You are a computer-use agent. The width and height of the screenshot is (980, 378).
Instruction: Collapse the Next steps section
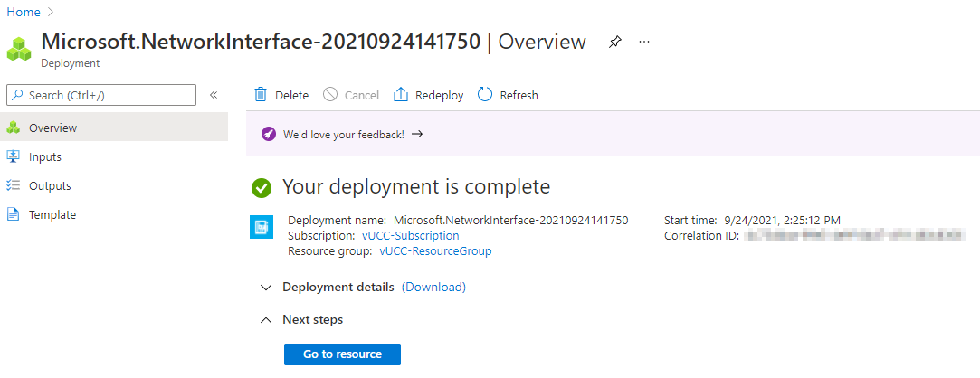(x=265, y=320)
